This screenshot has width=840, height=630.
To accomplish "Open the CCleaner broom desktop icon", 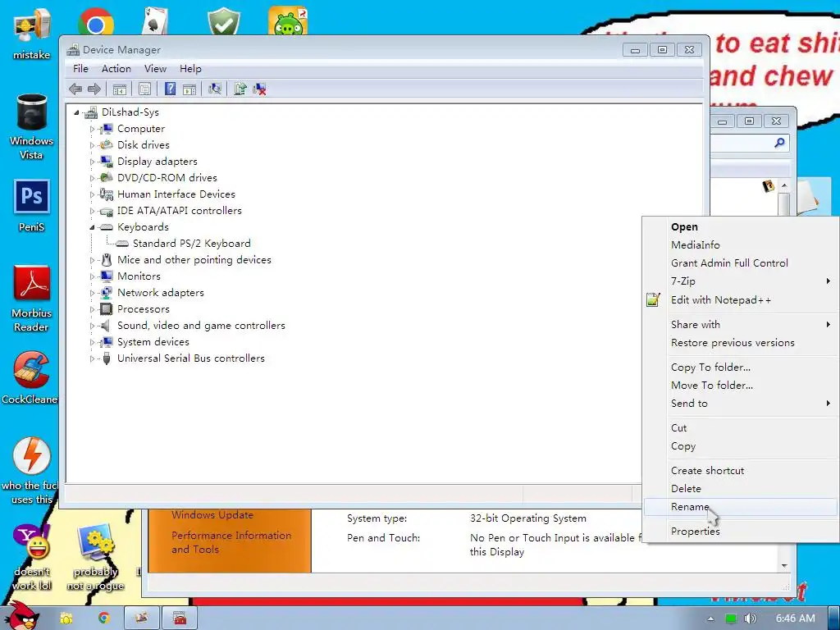I will click(30, 377).
